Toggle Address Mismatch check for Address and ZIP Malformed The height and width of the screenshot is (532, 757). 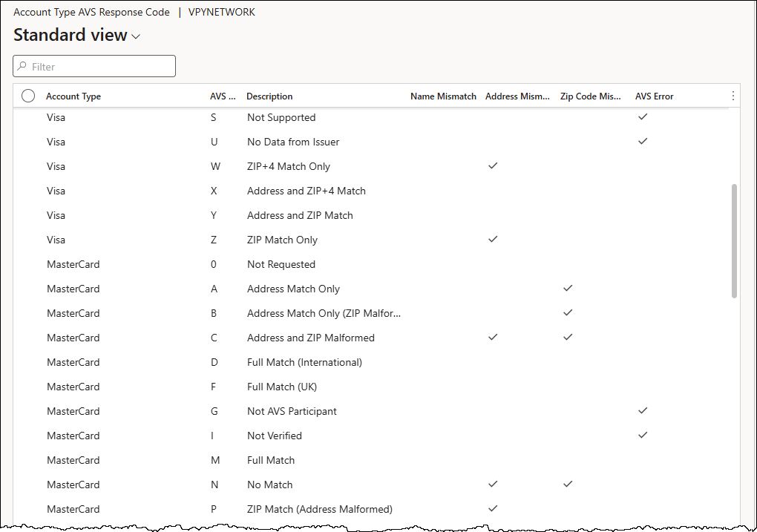[493, 337]
